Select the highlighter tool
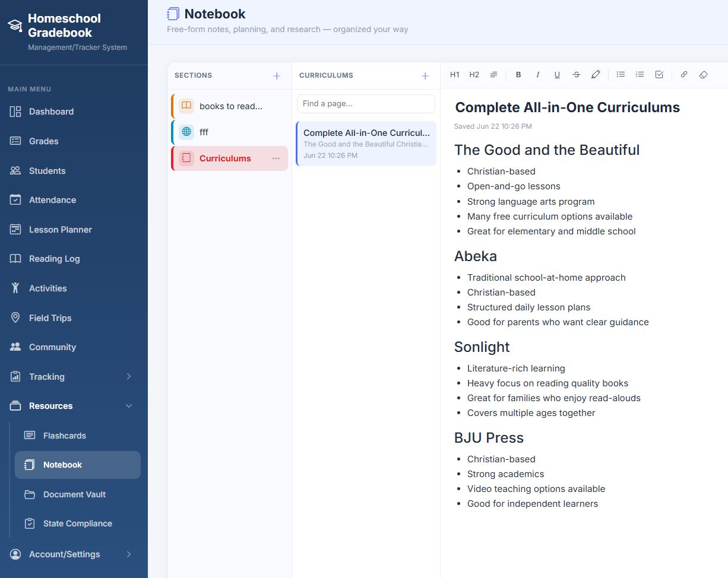The image size is (728, 578). click(x=596, y=75)
